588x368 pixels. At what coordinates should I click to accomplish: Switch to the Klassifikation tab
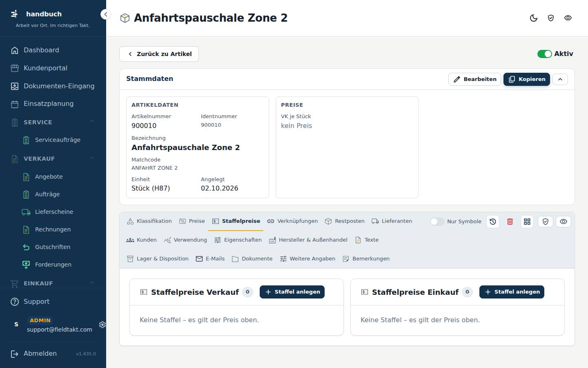149,221
